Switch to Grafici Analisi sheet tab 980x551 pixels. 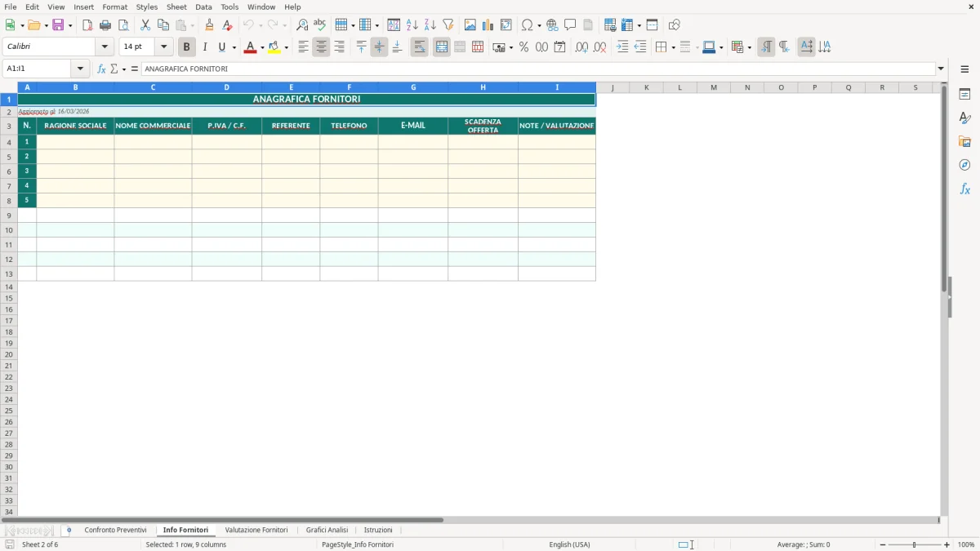coord(327,531)
